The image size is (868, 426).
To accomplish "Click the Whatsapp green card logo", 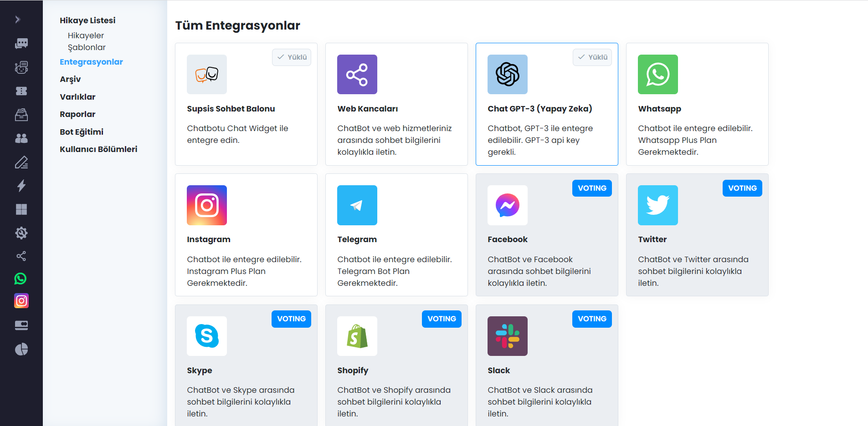I will 658,75.
